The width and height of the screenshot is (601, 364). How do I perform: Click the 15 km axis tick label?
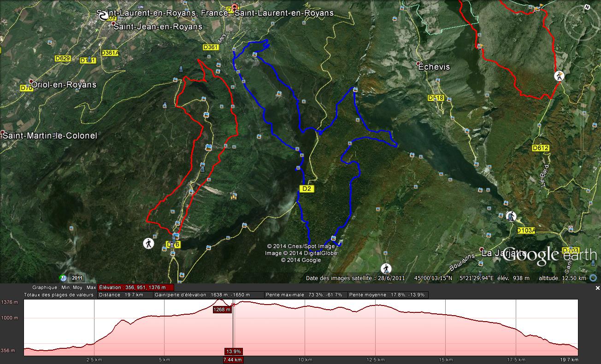tap(446, 359)
